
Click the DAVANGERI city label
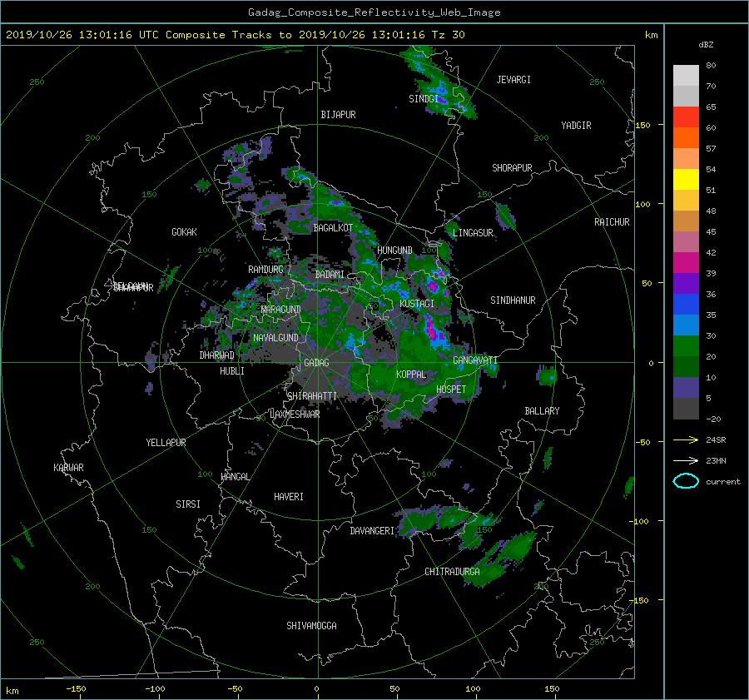pyautogui.click(x=372, y=531)
